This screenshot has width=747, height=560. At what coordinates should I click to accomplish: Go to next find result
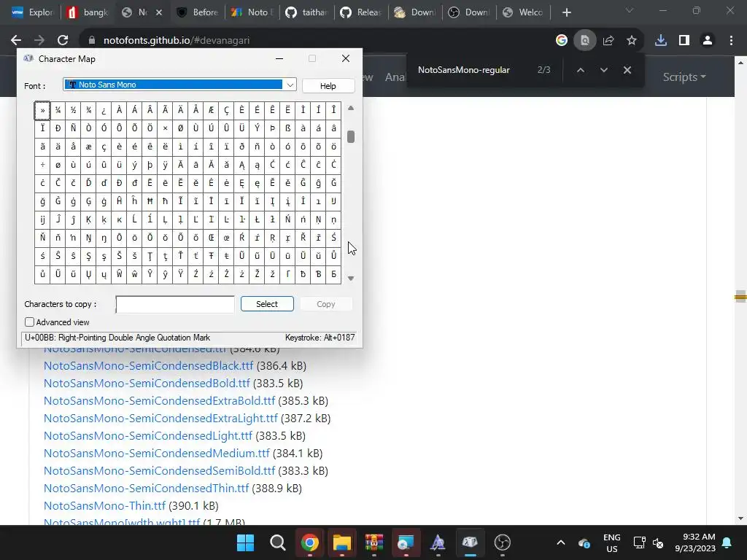pos(603,70)
